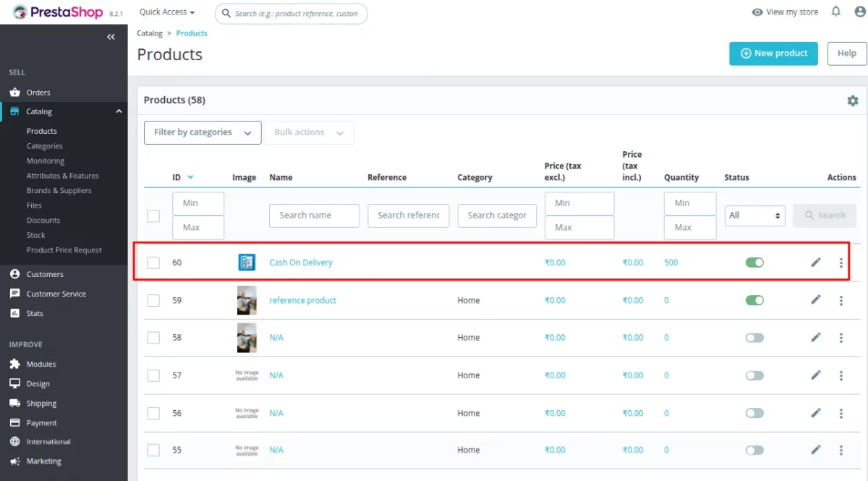
Task: Open the reference product link
Action: coord(302,300)
